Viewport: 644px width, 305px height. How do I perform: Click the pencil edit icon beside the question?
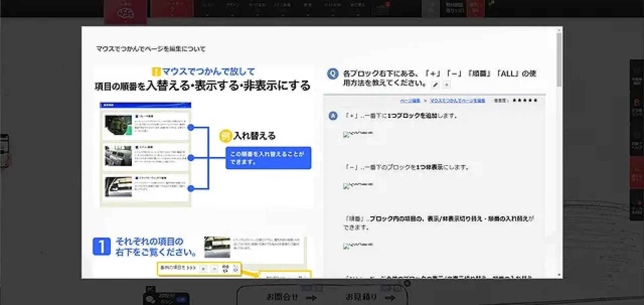click(x=435, y=85)
